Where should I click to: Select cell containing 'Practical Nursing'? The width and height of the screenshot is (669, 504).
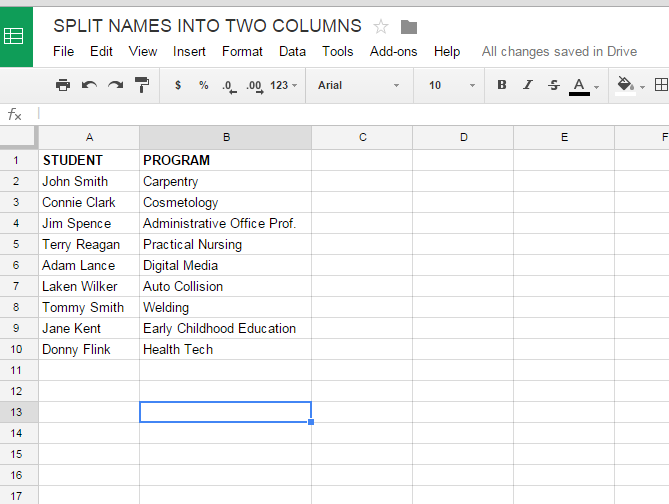point(226,244)
